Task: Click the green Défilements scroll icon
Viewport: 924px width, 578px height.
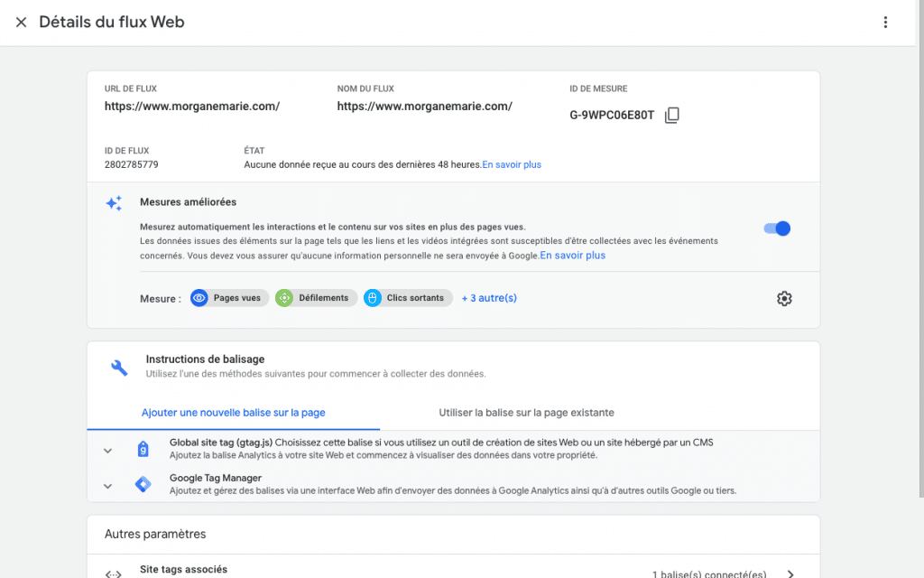Action: pyautogui.click(x=284, y=298)
